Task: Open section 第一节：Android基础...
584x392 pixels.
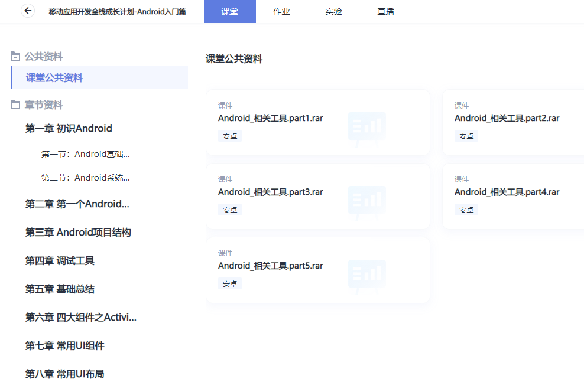Action: (85, 154)
